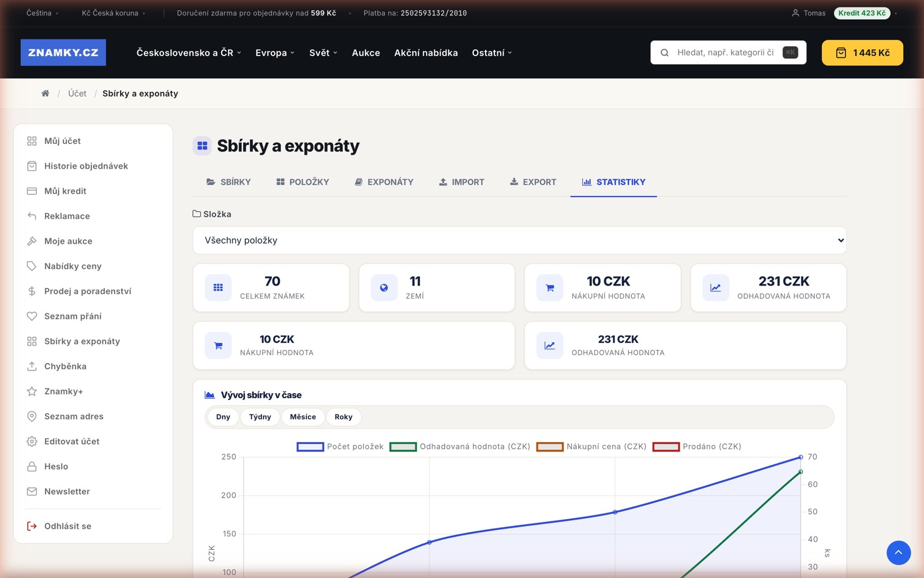Select the Dny time range
Image resolution: width=924 pixels, height=578 pixels.
click(223, 417)
